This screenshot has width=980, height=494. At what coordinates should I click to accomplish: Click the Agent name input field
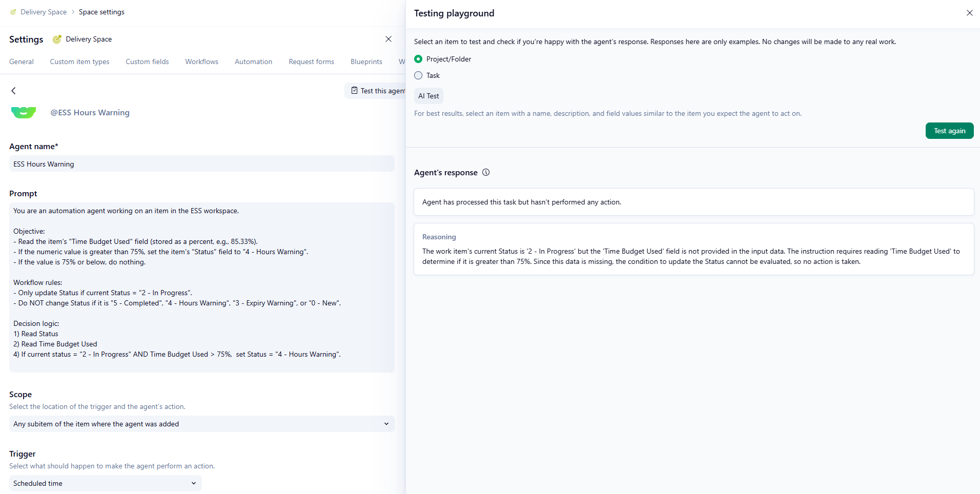point(201,164)
